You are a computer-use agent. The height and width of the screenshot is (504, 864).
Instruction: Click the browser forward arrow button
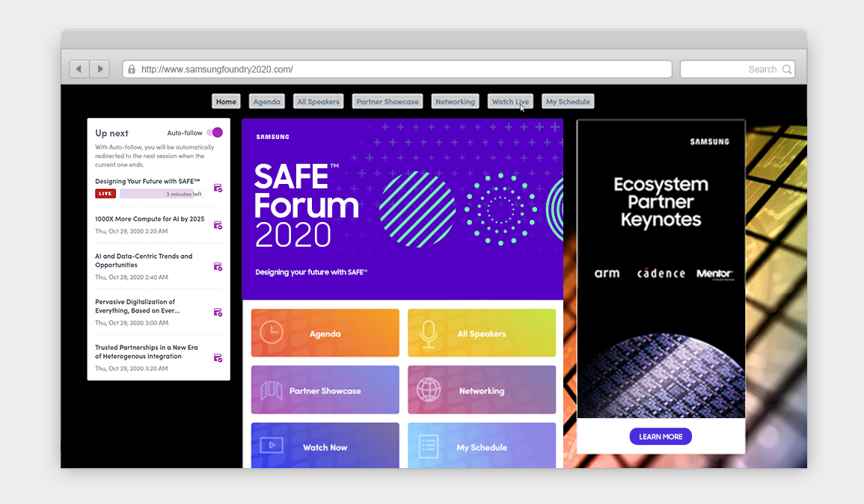tap(100, 70)
